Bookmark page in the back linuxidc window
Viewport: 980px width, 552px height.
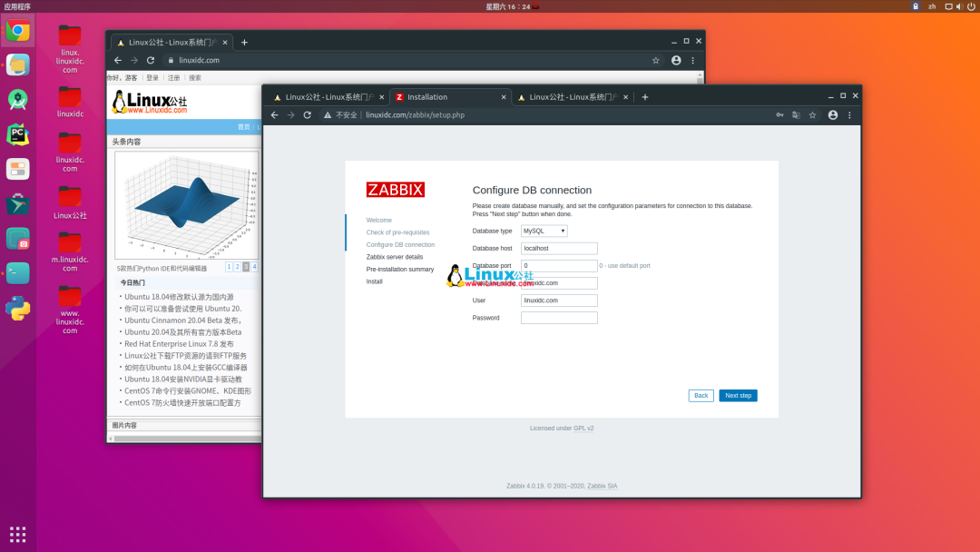click(x=656, y=61)
